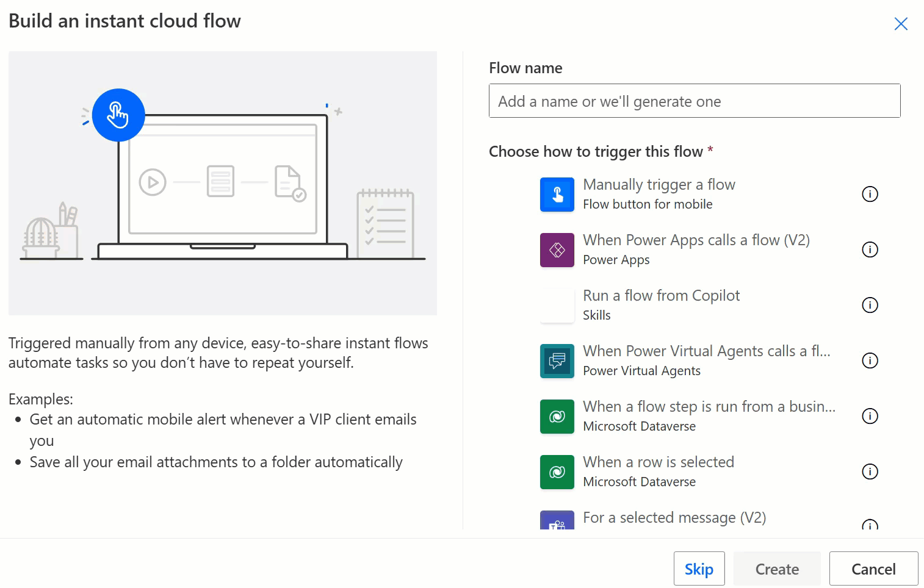Click Flow button for mobile subtitle

click(648, 204)
